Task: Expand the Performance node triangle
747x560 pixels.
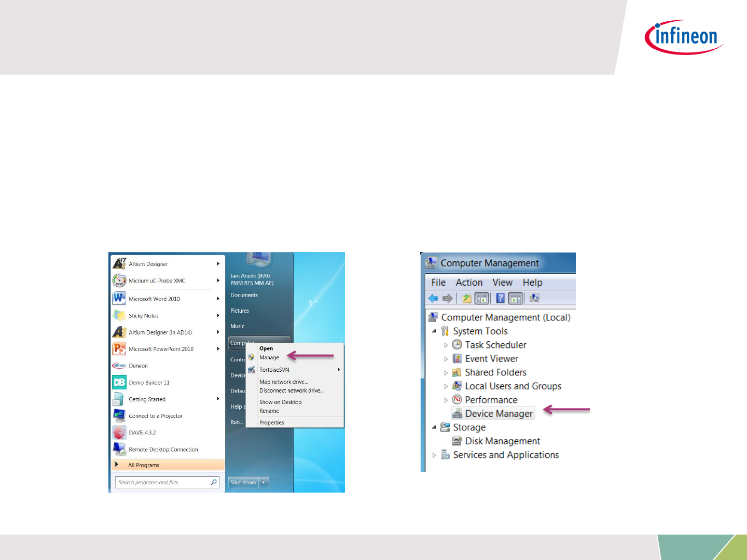Action: (446, 400)
